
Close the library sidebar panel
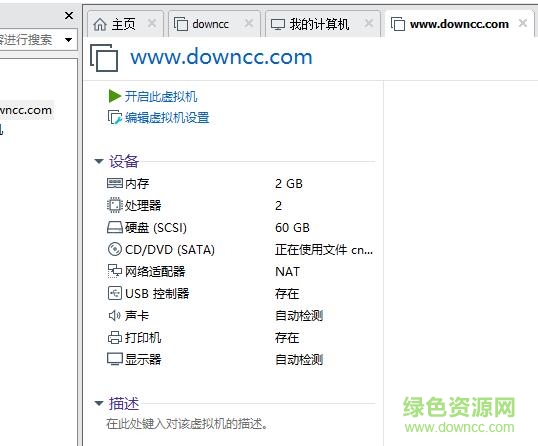click(x=69, y=15)
